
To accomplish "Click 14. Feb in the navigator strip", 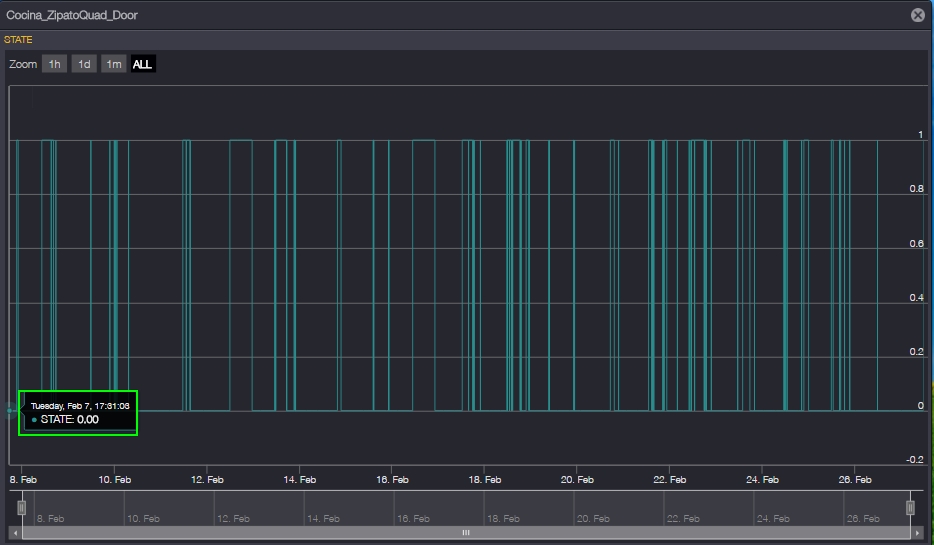I will click(x=325, y=519).
